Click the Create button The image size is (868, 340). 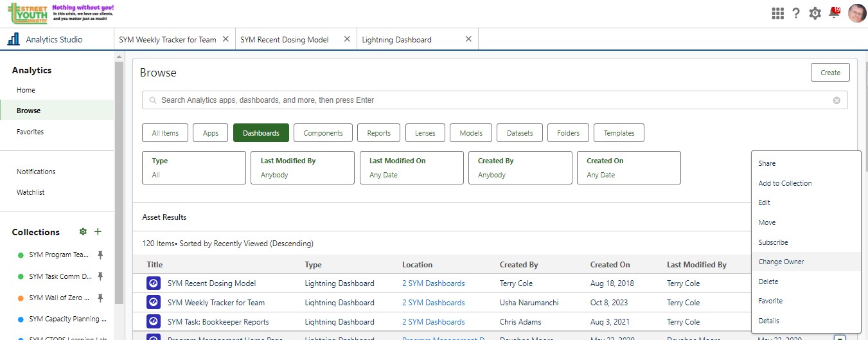[830, 73]
